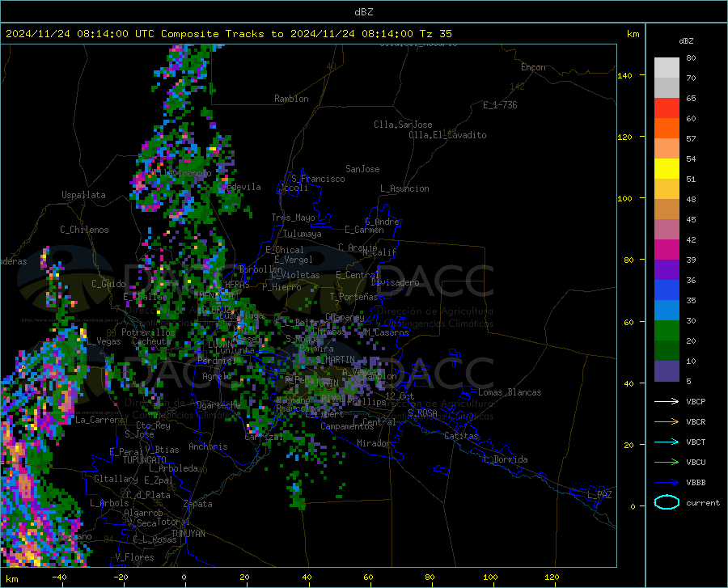Select the 'TUPUNGATO' map label
The width and height of the screenshot is (728, 588).
click(x=145, y=460)
